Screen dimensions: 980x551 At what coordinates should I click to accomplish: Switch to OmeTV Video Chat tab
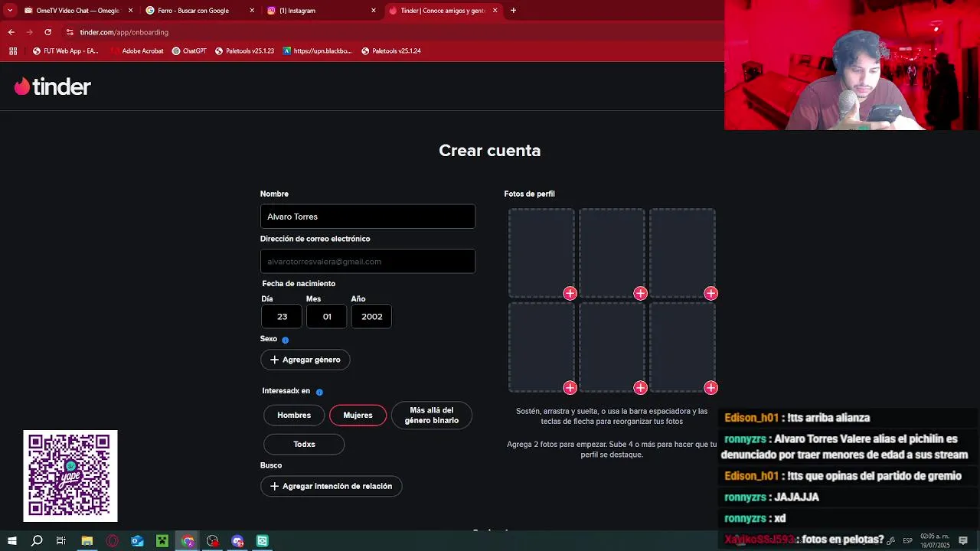pos(77,11)
